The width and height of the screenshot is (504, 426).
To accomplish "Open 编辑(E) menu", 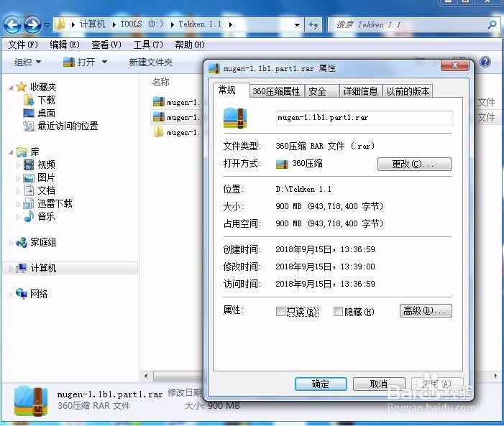I will pyautogui.click(x=64, y=45).
